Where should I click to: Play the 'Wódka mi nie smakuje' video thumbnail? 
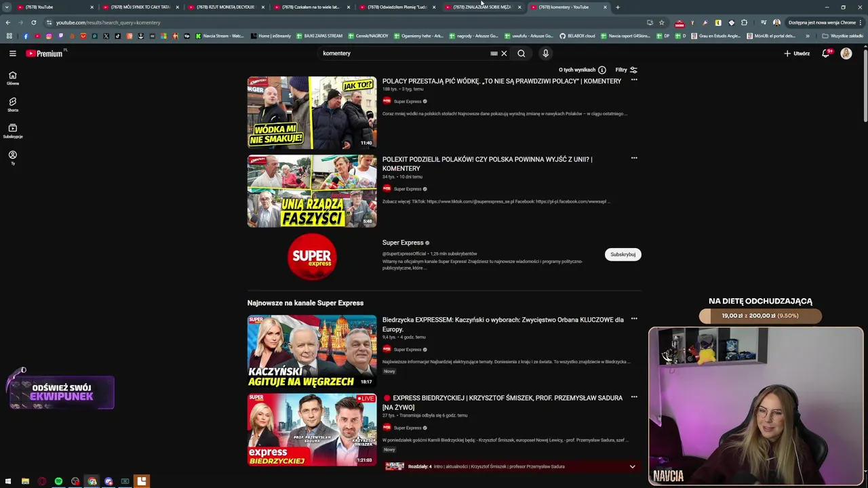click(312, 113)
